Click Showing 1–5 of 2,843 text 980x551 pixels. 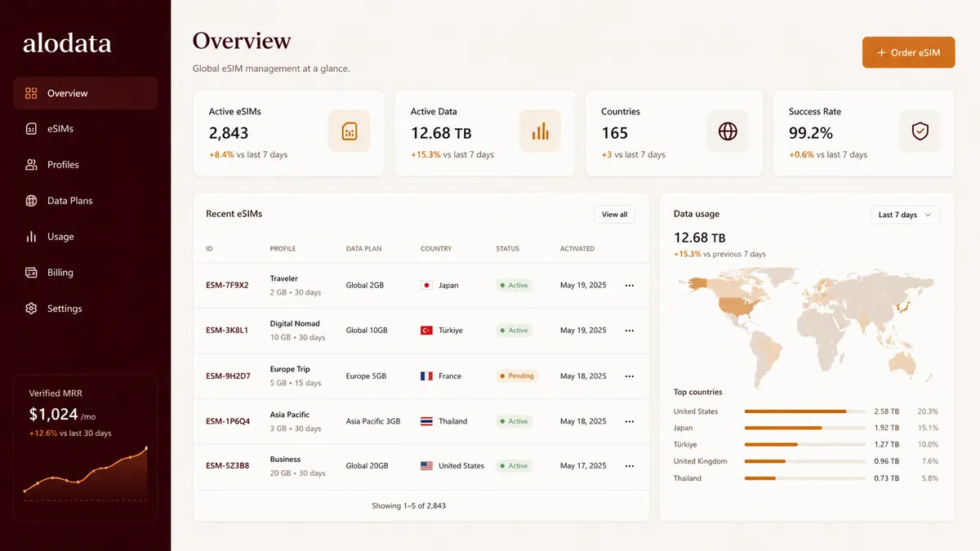tap(409, 506)
